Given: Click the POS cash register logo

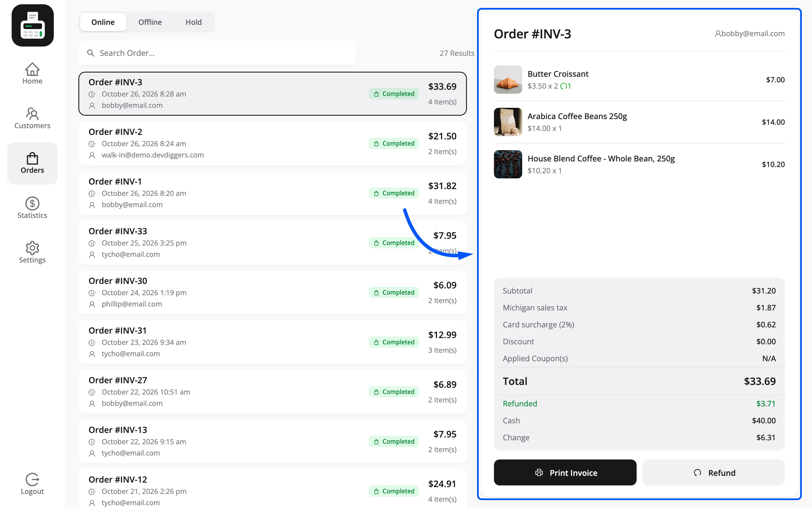Looking at the screenshot, I should [x=32, y=25].
